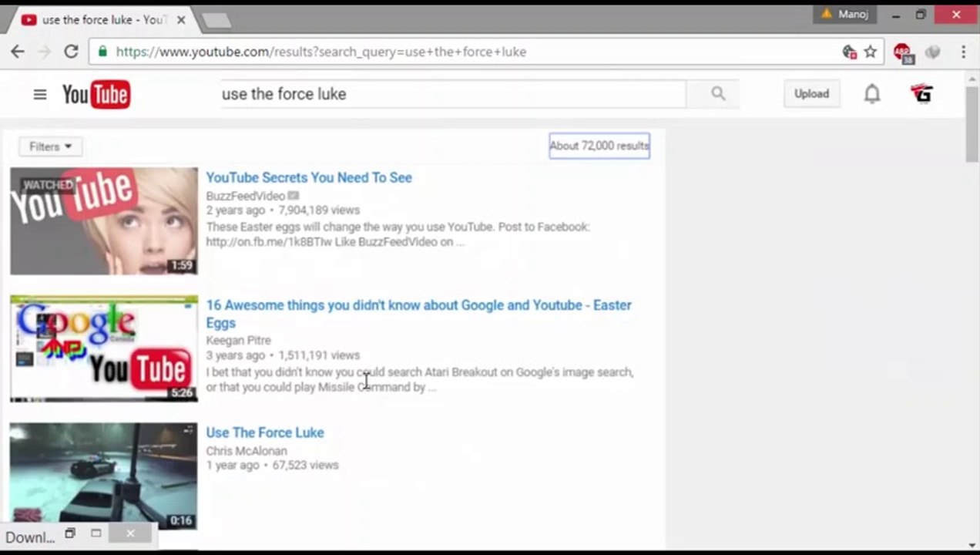Reload the page with the refresh icon

click(x=71, y=52)
